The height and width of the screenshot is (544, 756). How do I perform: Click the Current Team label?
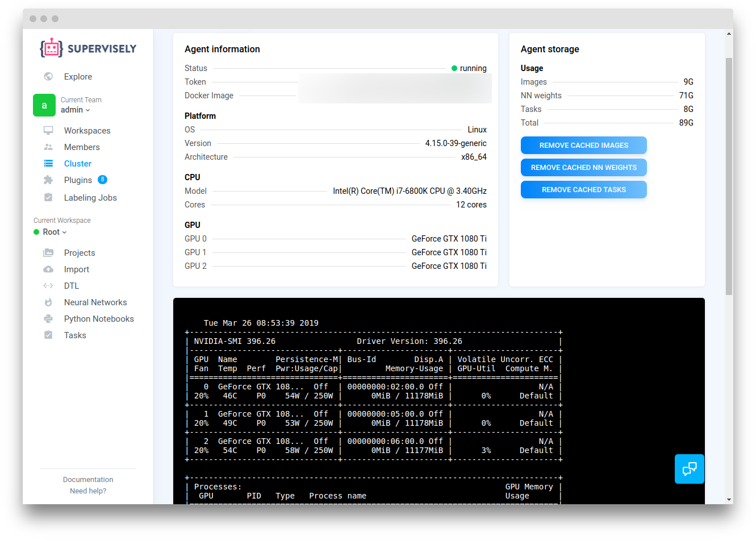pos(81,100)
